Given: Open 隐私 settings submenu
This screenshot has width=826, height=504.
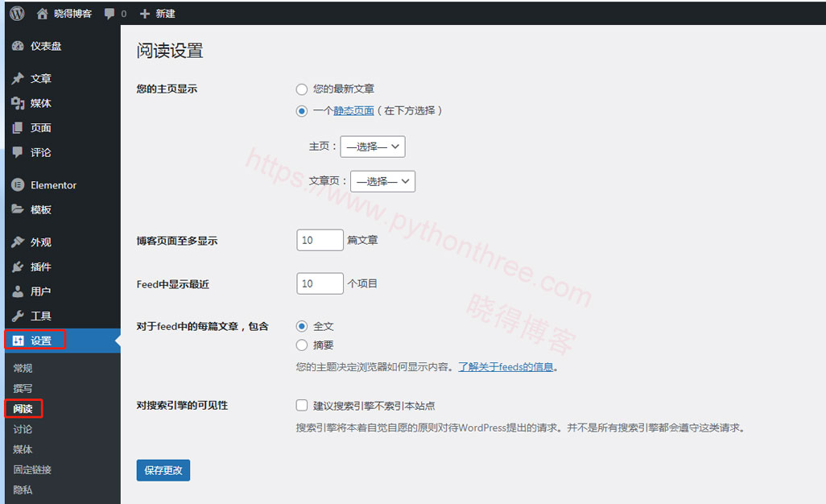Looking at the screenshot, I should coord(23,490).
